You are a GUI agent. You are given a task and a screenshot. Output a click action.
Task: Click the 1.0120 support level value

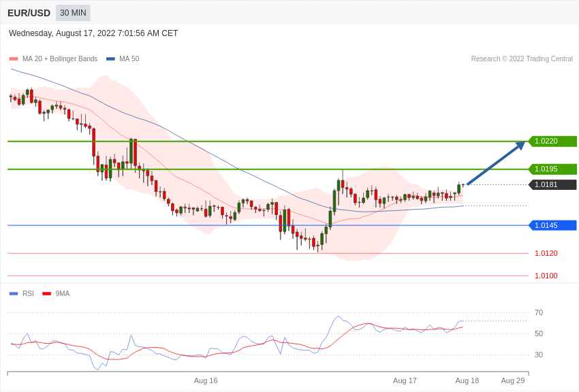coord(546,253)
